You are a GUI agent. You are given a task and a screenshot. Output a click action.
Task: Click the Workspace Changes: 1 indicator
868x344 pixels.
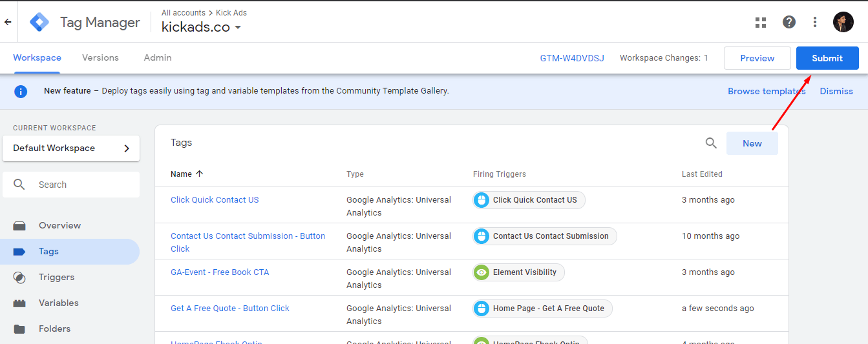click(664, 58)
